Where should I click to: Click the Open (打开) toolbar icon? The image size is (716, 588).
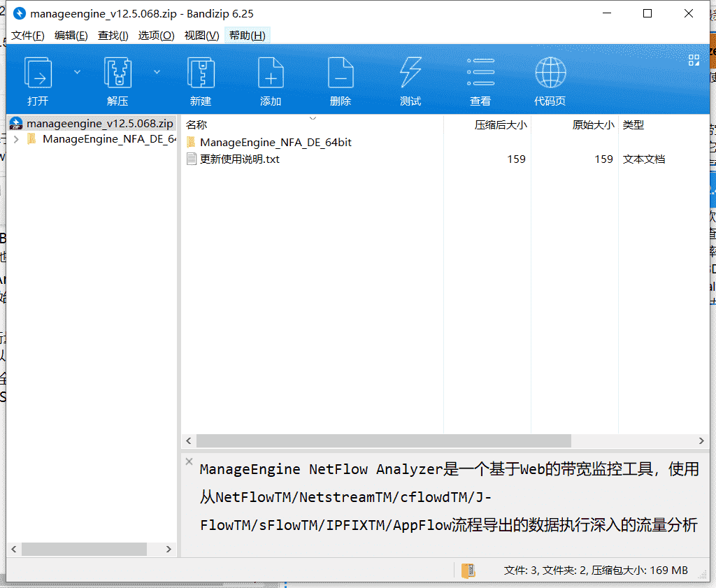(x=38, y=73)
